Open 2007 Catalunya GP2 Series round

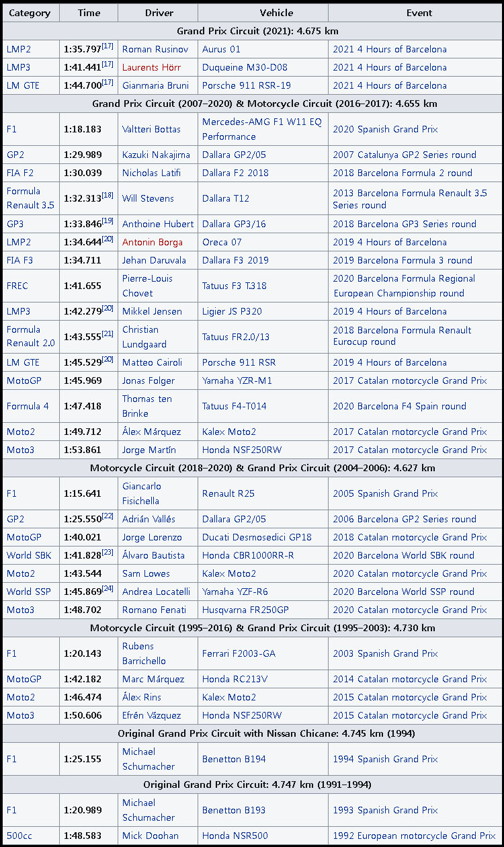[x=405, y=155]
